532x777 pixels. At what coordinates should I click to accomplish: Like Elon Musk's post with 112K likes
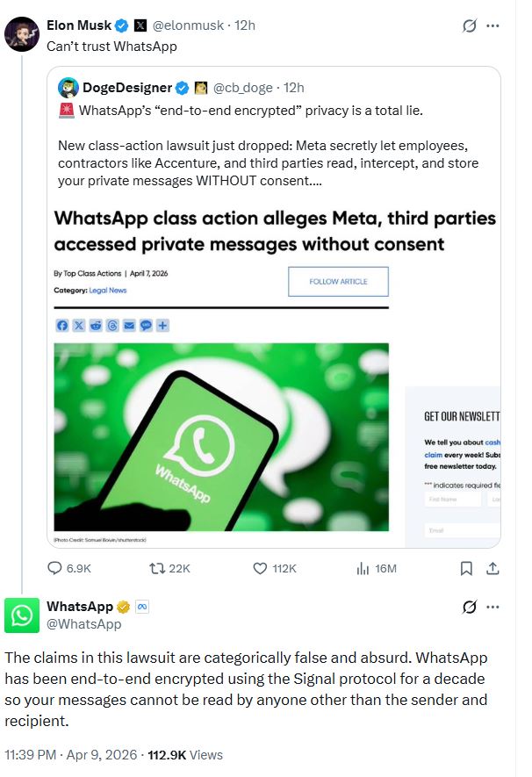(x=260, y=568)
